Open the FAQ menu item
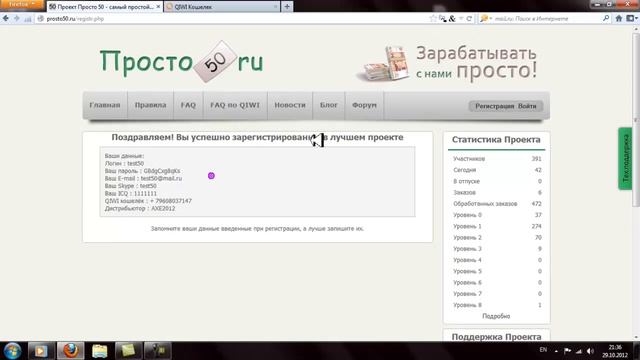The image size is (640, 360). [188, 105]
